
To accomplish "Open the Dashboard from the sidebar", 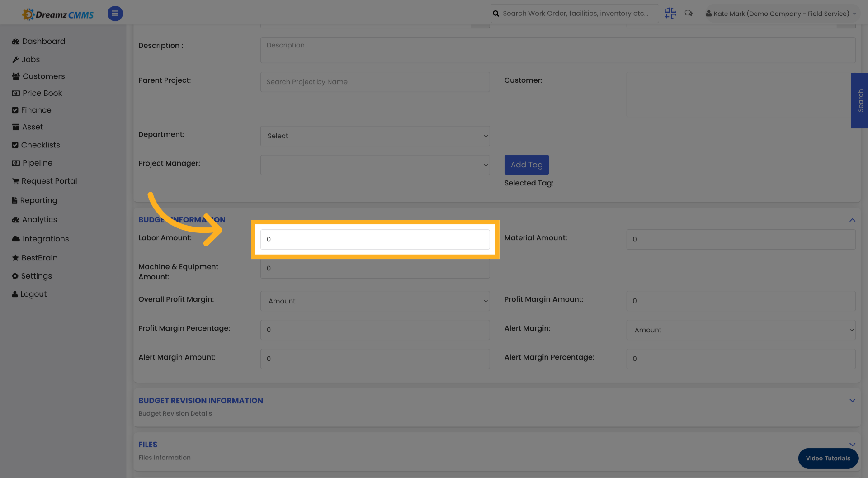I will (x=43, y=41).
